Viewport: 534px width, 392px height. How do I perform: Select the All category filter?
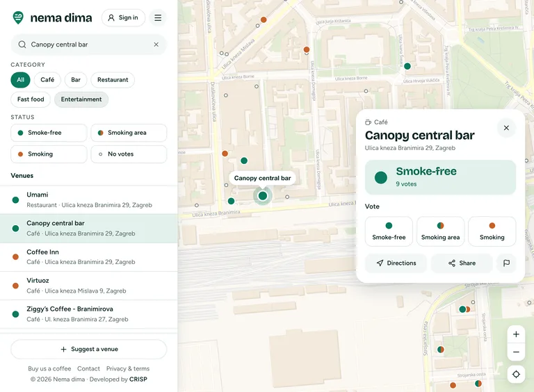20,80
